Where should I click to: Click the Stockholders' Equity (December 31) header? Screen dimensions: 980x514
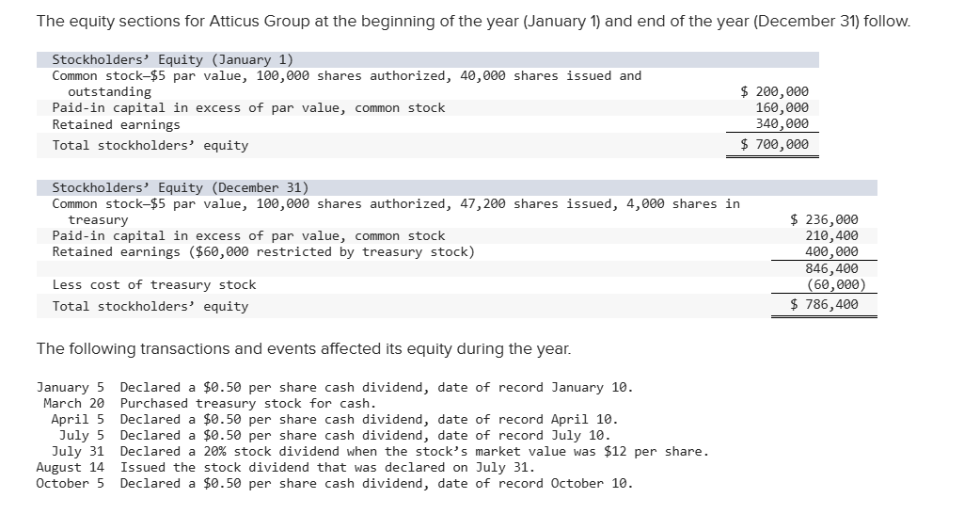pyautogui.click(x=180, y=187)
